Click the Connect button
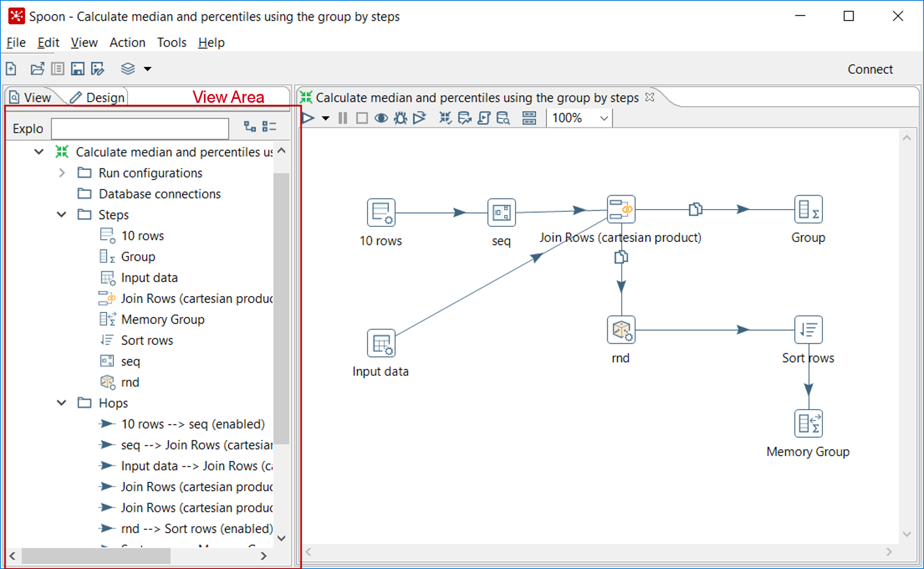Screen dimensions: 924x569 [870, 69]
